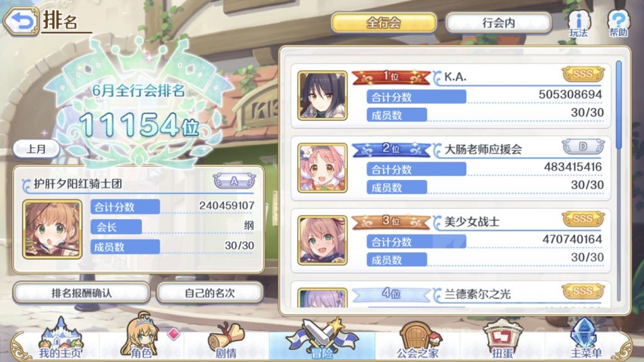Open 我的主页 castle icon
The image size is (644, 362).
click(60, 339)
